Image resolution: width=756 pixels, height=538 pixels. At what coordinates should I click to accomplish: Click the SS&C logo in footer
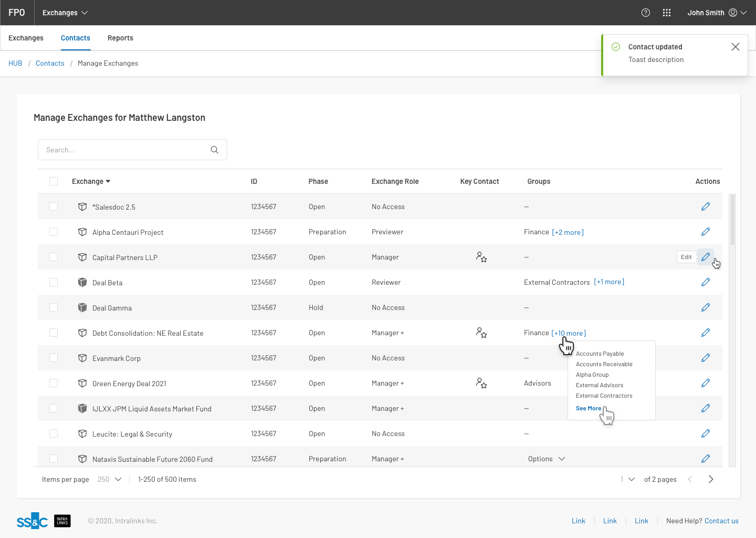tap(33, 521)
